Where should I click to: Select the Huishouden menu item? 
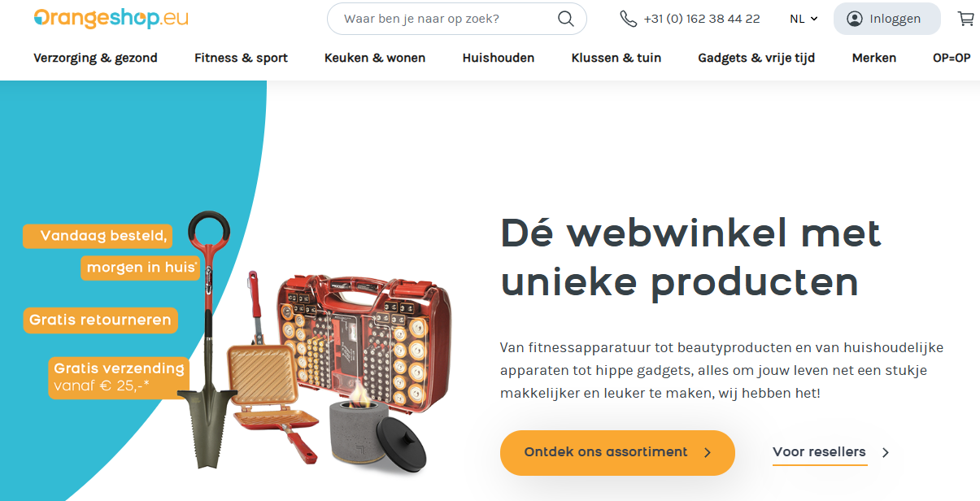coord(499,58)
